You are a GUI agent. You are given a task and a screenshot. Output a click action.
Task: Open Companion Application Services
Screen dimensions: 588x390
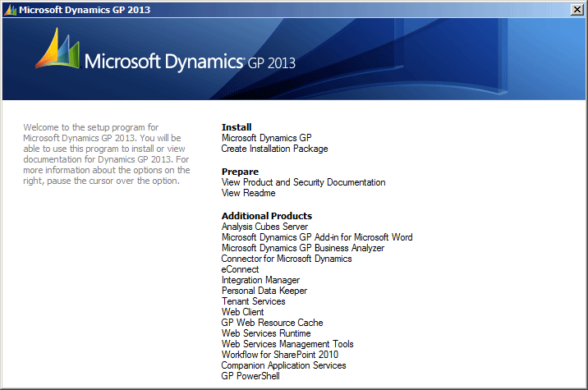pos(283,365)
